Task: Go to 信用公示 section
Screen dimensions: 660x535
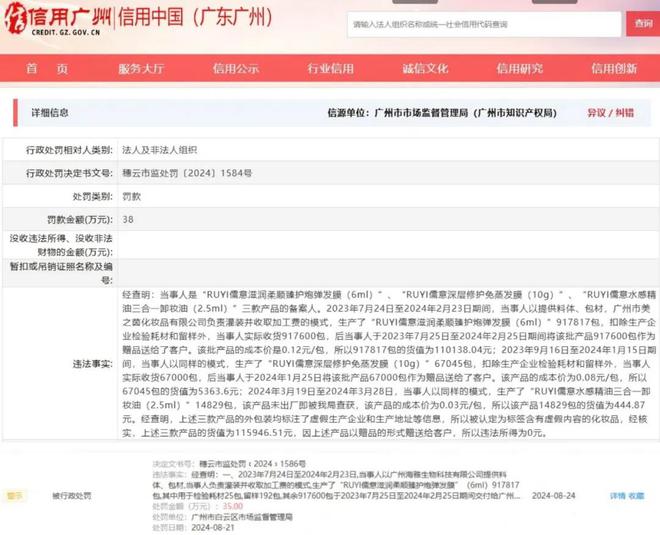Action: [236, 68]
